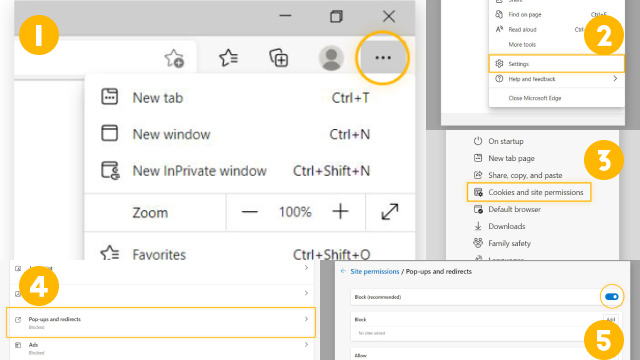
Task: Open the Collections toolbar icon
Action: pyautogui.click(x=279, y=58)
